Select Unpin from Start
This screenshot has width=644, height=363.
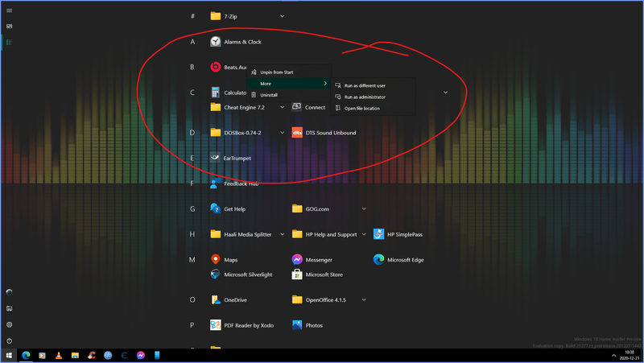pos(289,72)
